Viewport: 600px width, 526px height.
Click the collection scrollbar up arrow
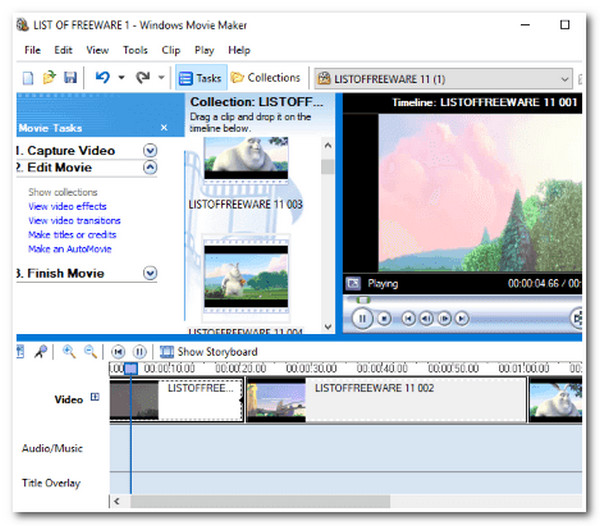click(328, 145)
